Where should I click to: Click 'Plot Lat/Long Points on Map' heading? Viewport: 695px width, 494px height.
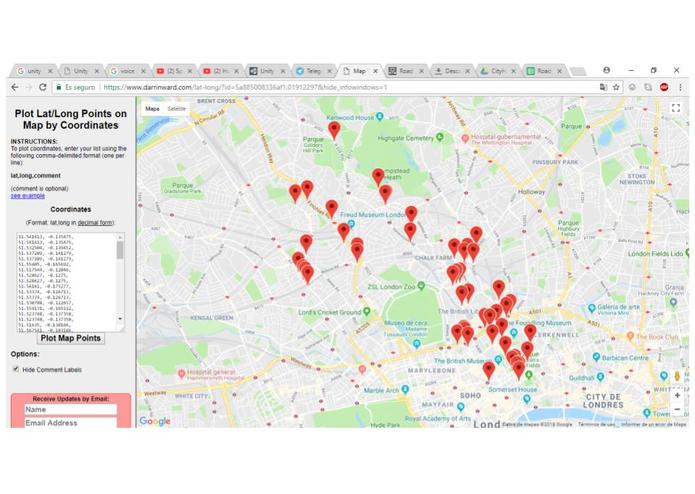click(70, 120)
